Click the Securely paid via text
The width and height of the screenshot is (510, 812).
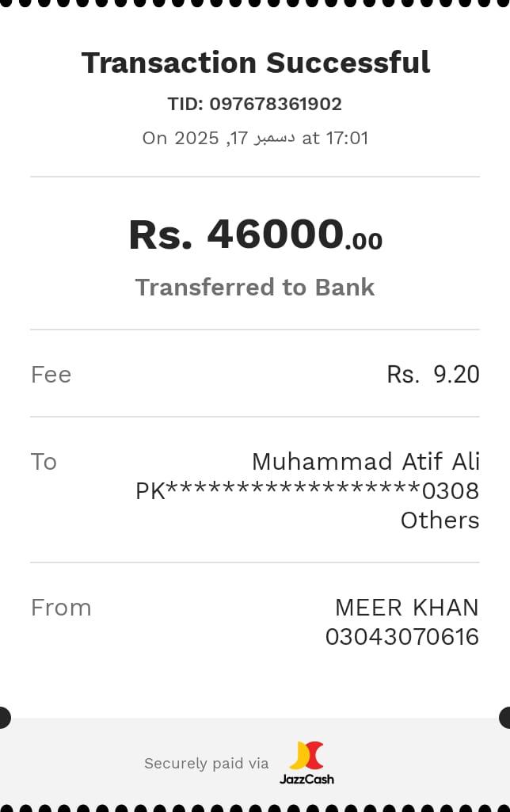pos(206,764)
